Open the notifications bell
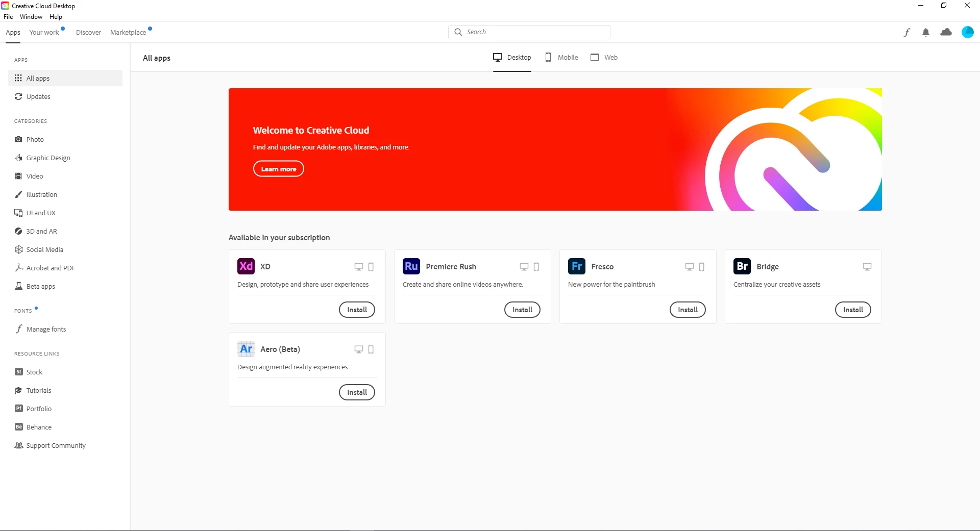Viewport: 980px width, 531px height. [926, 33]
